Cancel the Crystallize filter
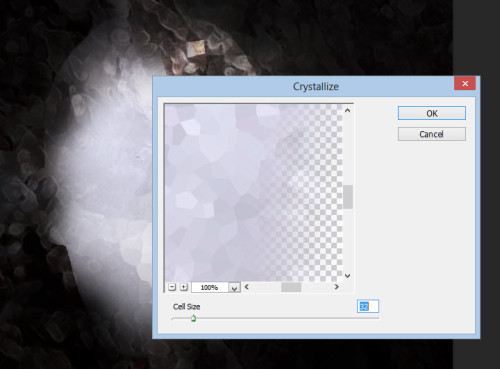The image size is (500, 369). pos(432,134)
